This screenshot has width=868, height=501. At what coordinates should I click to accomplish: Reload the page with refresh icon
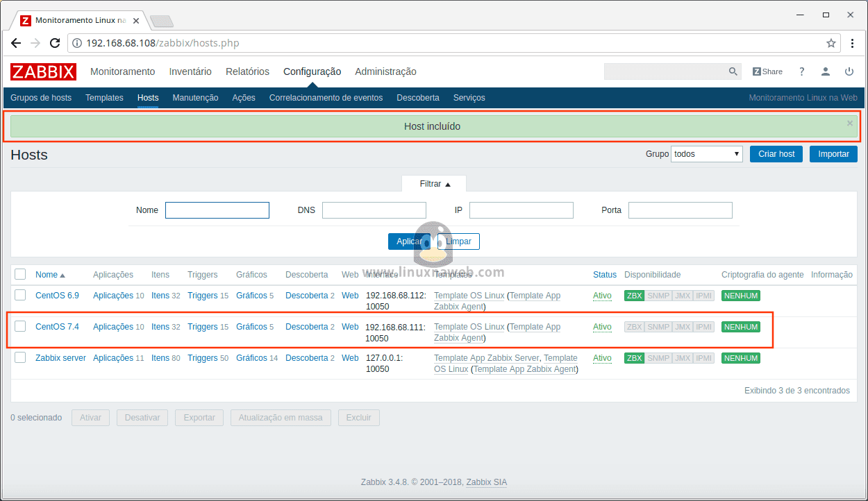55,43
